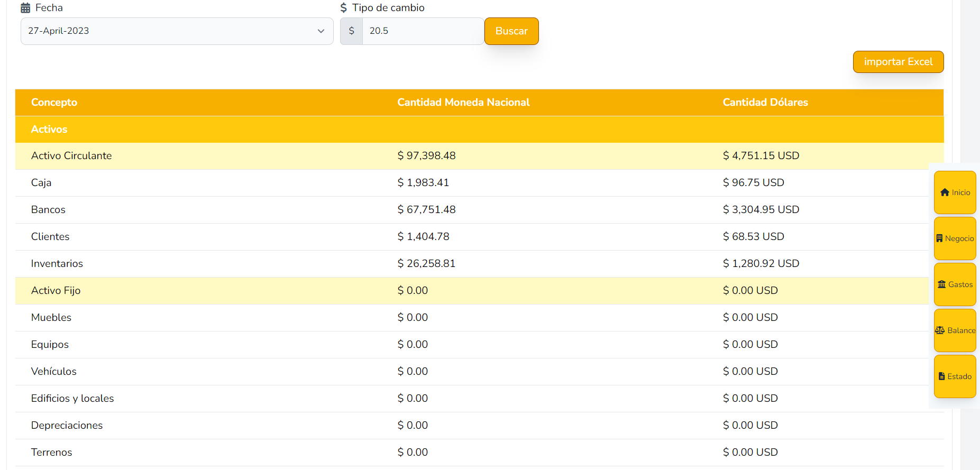Select the Bancos row label
The image size is (980, 470).
point(48,210)
